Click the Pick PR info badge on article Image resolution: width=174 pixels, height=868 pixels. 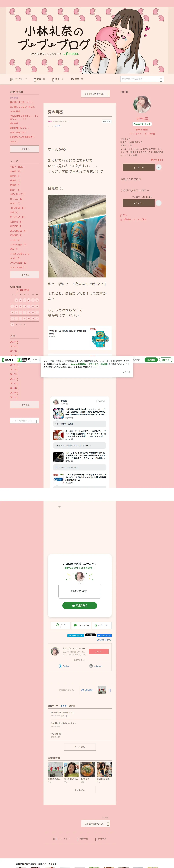tap(107, 121)
